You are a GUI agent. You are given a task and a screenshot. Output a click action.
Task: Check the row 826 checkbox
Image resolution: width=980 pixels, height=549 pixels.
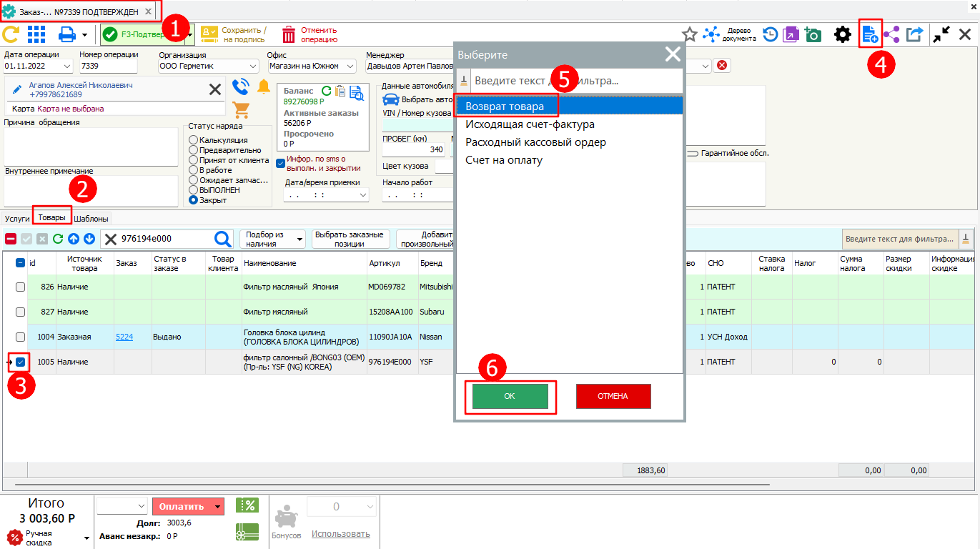tap(20, 287)
